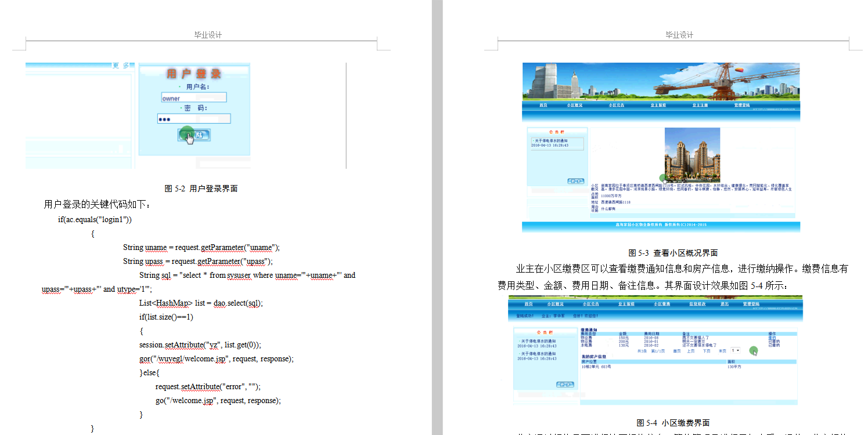This screenshot has height=435, width=868.
Task: Select the residential tower photo in figure 5-3
Action: tap(692, 154)
